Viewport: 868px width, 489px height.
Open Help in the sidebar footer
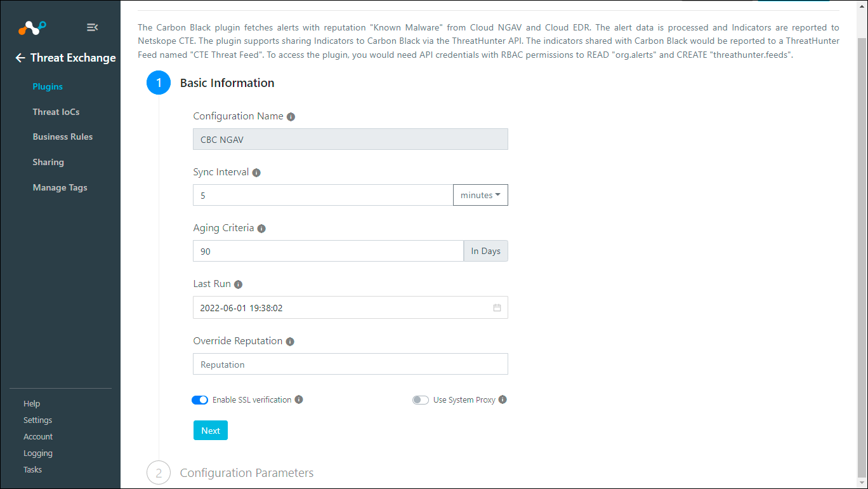pos(32,403)
